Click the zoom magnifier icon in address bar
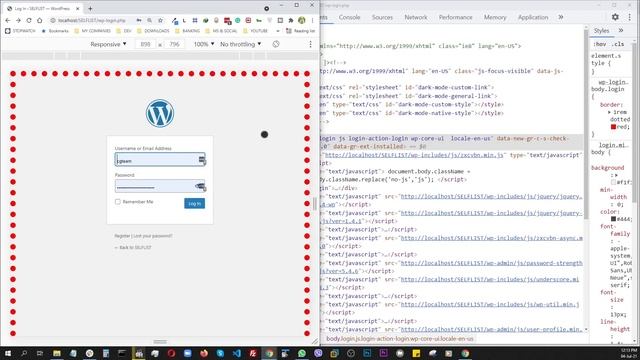This screenshot has height=360, width=640. coord(150,20)
